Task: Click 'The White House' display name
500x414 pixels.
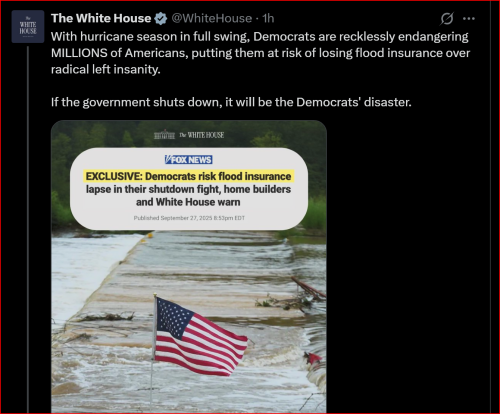Action: point(101,18)
